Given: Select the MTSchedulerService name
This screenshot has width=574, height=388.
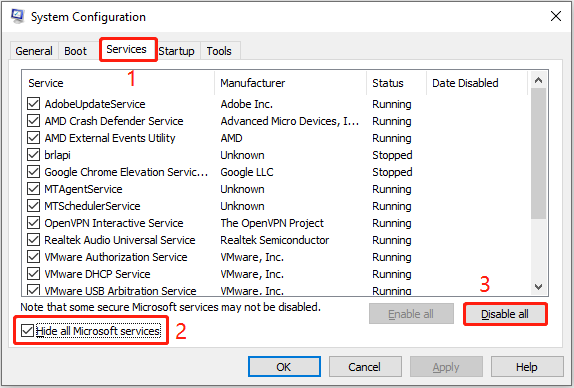Looking at the screenshot, I should click(x=92, y=206).
